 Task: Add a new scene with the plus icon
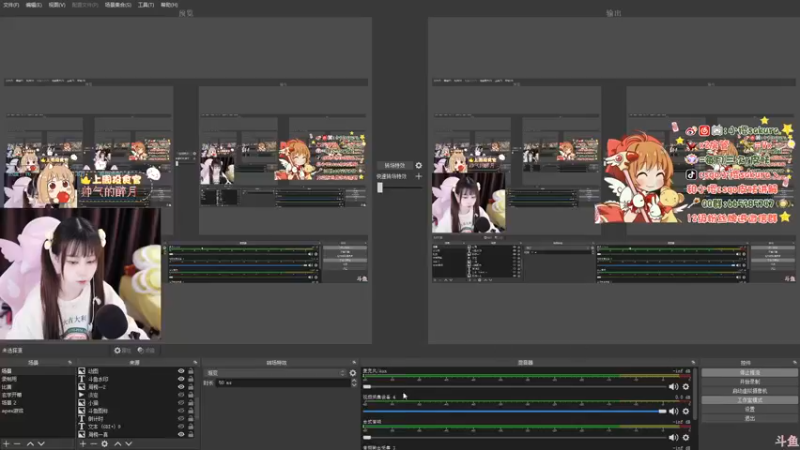click(x=7, y=444)
